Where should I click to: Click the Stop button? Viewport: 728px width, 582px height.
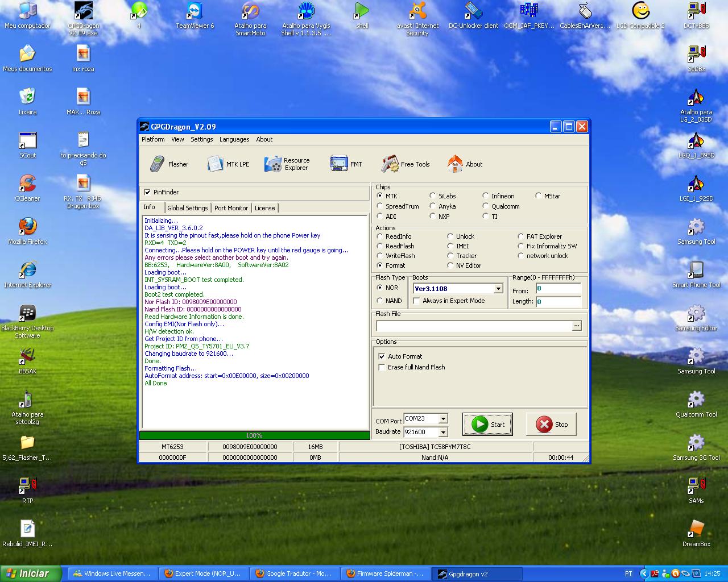pos(551,425)
